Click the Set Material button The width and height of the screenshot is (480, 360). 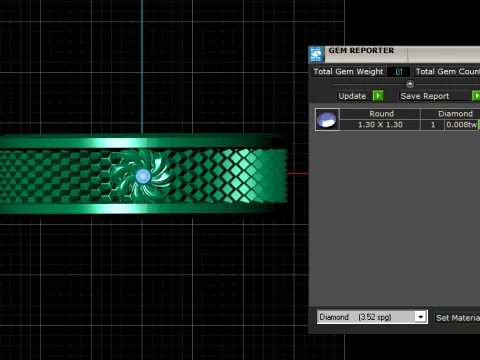tap(457, 318)
